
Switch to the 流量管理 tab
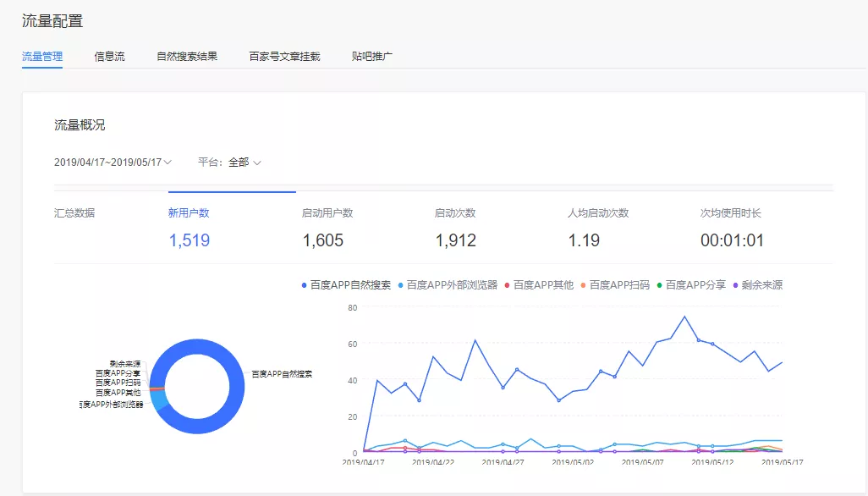tap(42, 57)
